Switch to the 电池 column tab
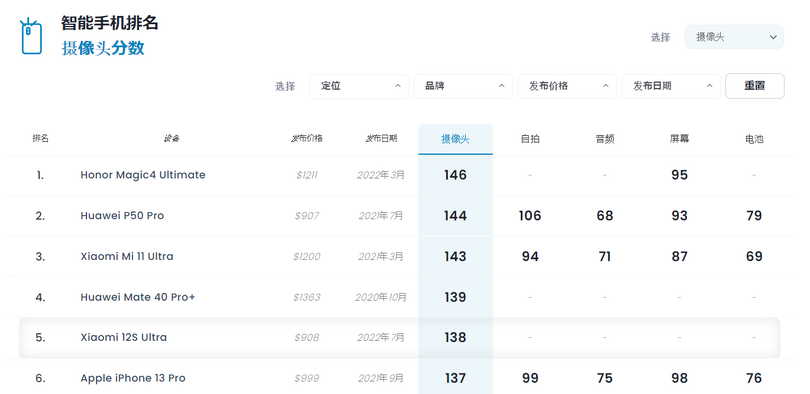Screen dimensions: 810x394 754,139
